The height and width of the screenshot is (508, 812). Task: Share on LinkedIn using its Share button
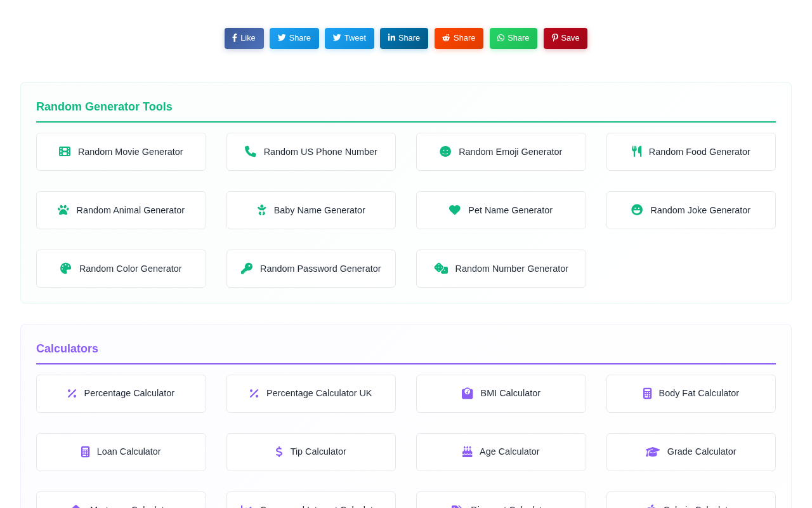404,38
